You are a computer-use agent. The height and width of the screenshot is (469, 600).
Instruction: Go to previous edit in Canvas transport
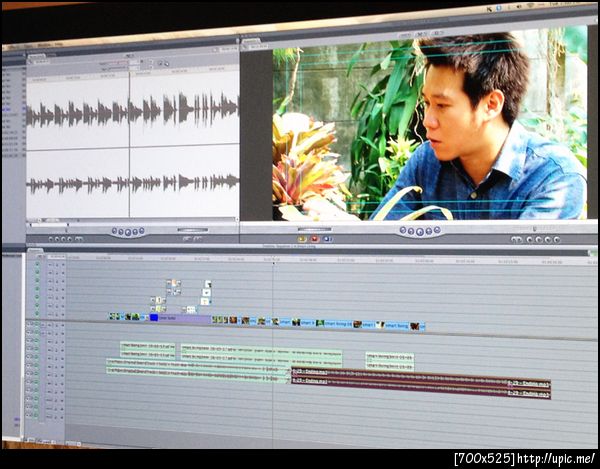point(403,230)
